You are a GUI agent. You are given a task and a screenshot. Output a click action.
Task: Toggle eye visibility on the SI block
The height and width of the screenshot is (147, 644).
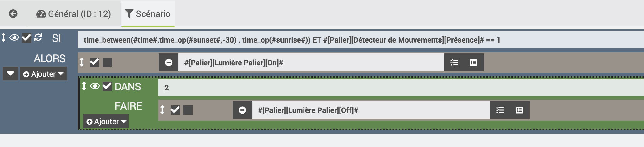point(14,38)
